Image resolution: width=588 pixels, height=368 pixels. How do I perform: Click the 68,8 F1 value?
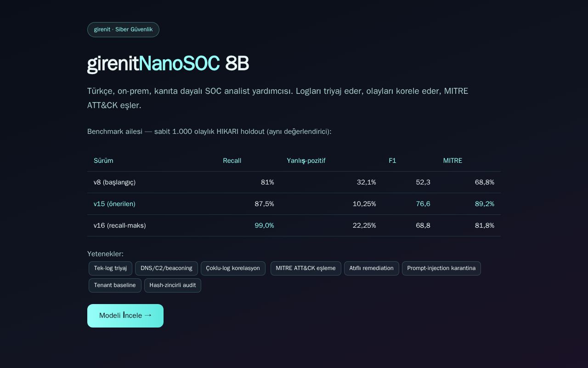tap(423, 225)
